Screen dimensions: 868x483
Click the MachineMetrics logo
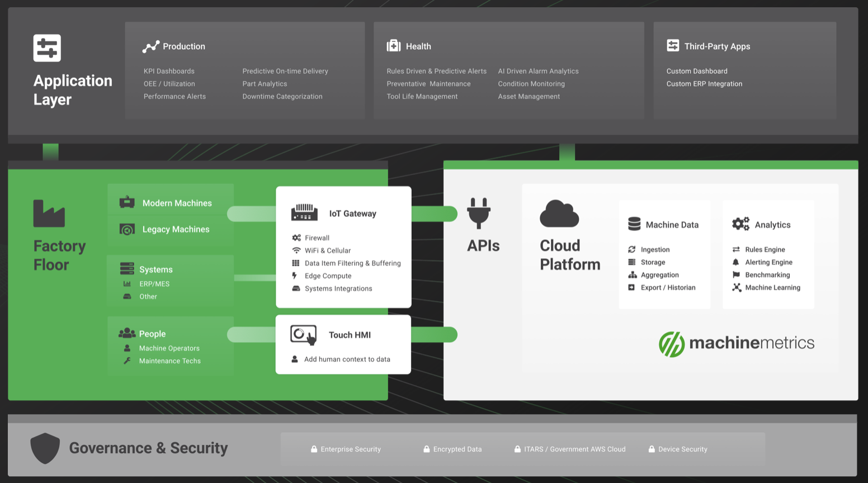pos(736,343)
